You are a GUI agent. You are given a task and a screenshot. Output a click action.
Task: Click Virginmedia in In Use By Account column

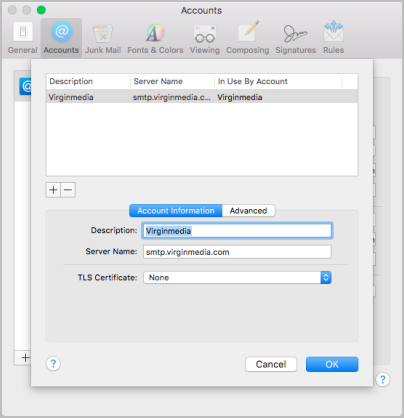tap(240, 97)
